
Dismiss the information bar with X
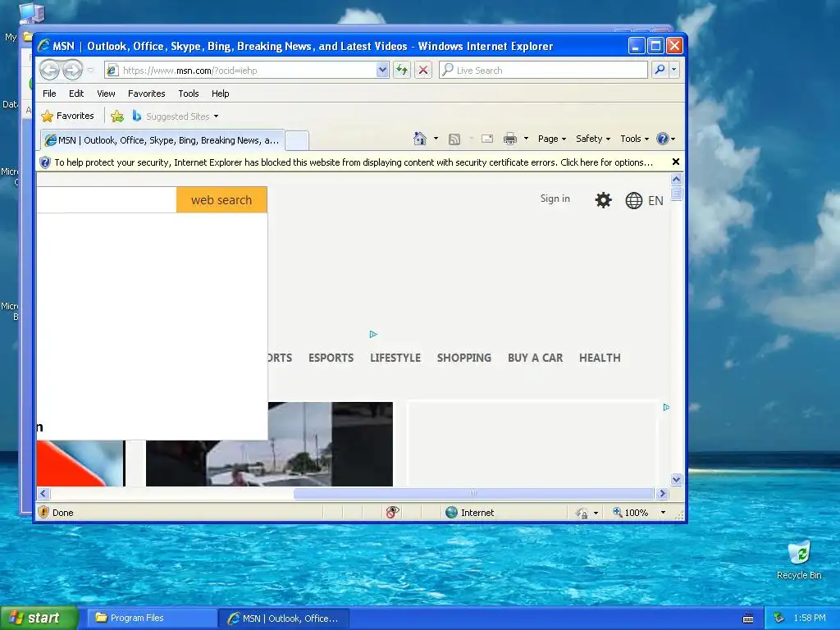coord(676,162)
